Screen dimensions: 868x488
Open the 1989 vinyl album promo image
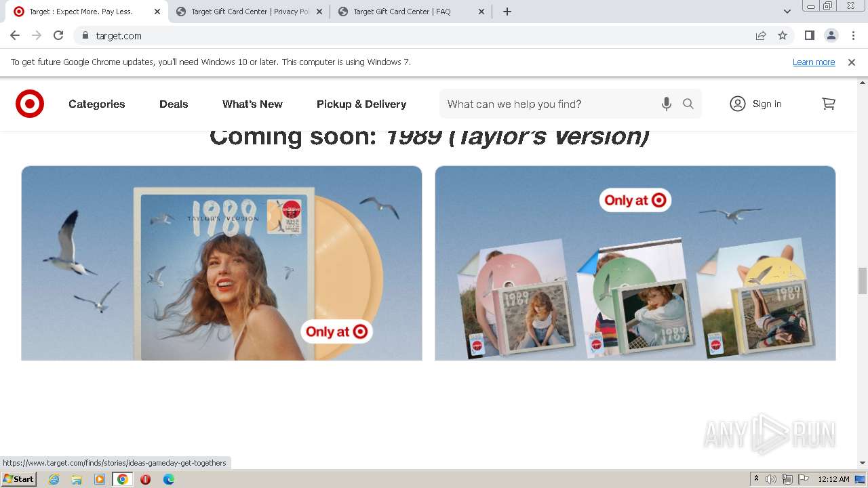tap(222, 263)
